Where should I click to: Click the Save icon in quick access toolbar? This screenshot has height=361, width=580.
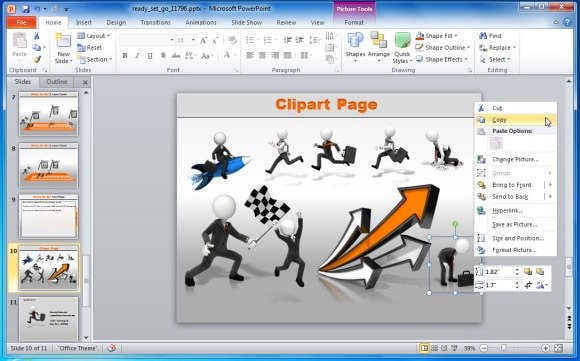(26, 9)
